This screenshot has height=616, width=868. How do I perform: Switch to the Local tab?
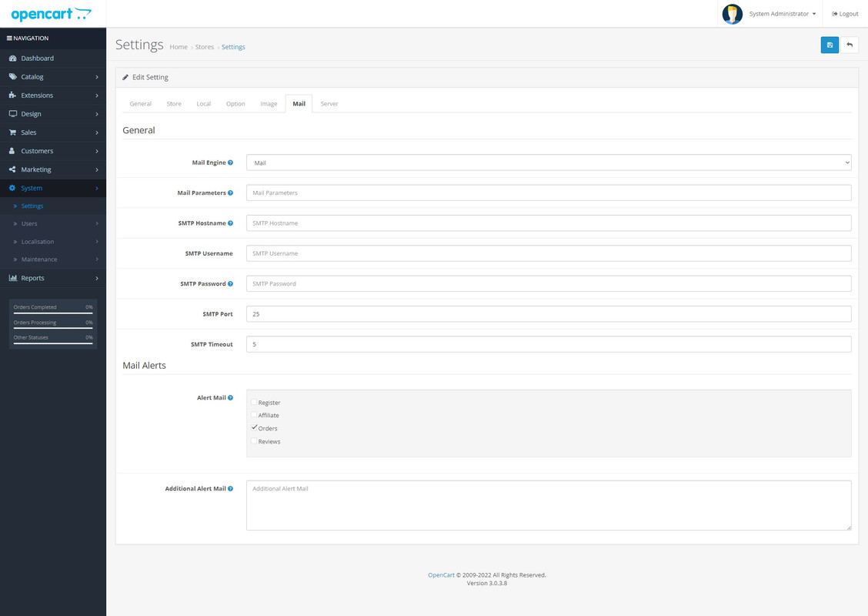[204, 104]
